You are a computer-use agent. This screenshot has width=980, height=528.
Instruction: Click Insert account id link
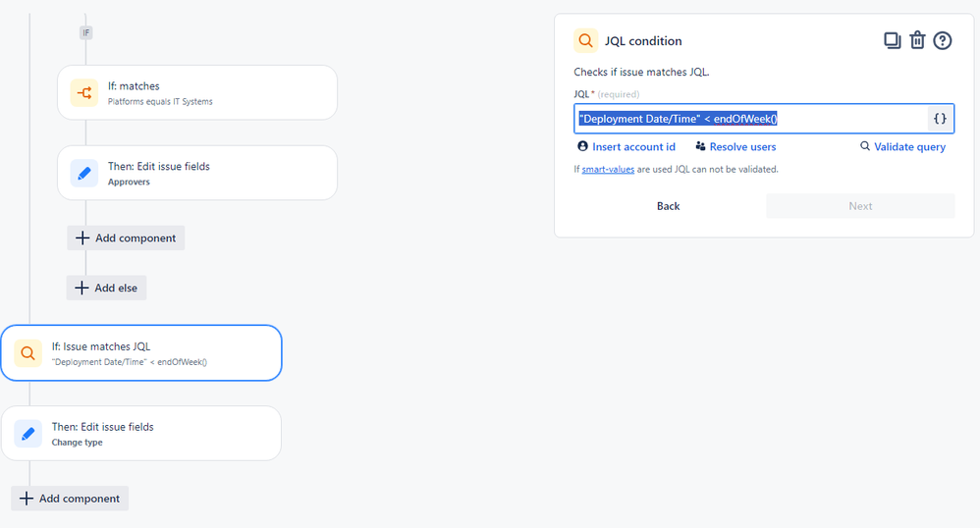(626, 147)
